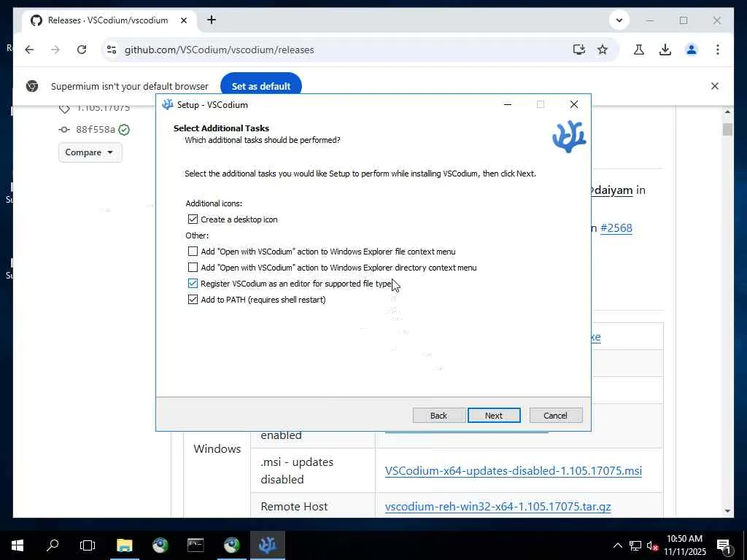
Task: Select the Releases VSCodium/vscodium tab
Action: coord(109,20)
